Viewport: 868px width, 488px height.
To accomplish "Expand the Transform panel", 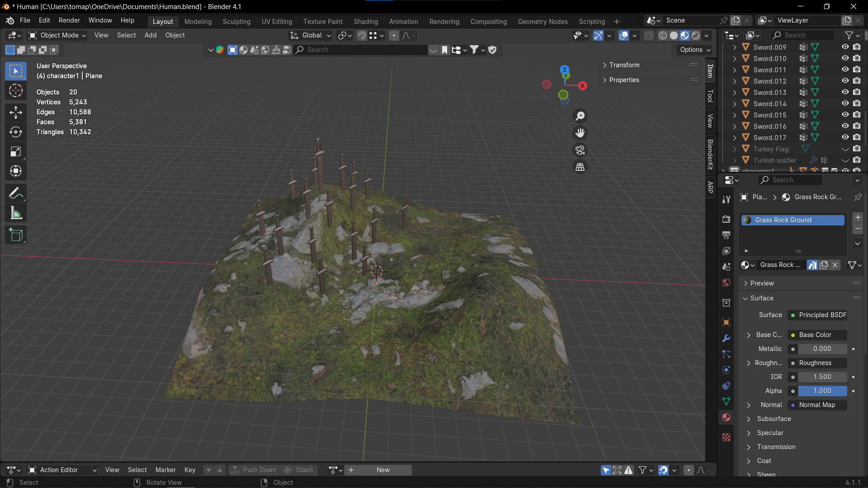I will tap(624, 65).
